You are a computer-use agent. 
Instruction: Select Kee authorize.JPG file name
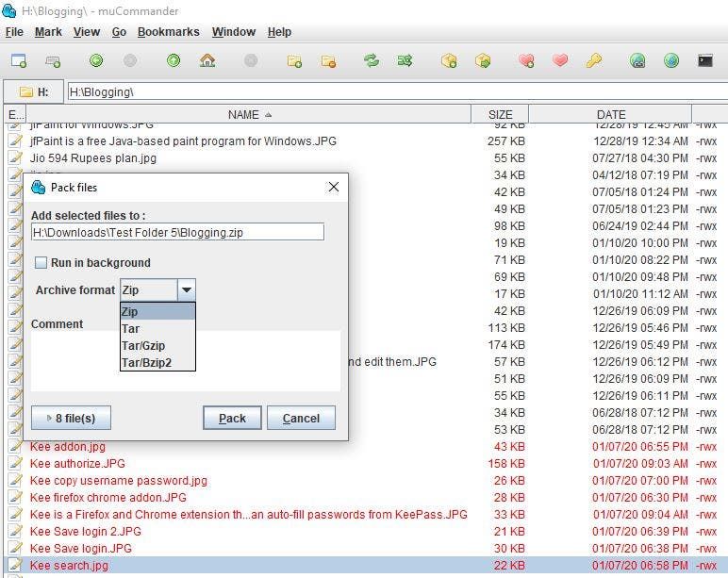(77, 463)
